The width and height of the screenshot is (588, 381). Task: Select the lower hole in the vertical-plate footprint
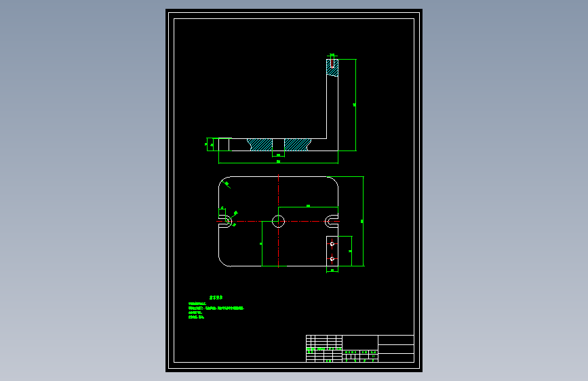pos(332,259)
